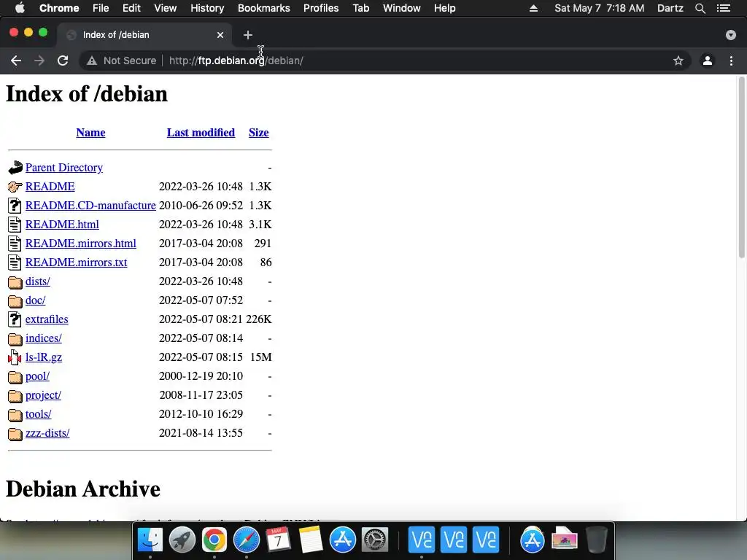Sort listing by Last modified header
The image size is (747, 560).
(201, 133)
